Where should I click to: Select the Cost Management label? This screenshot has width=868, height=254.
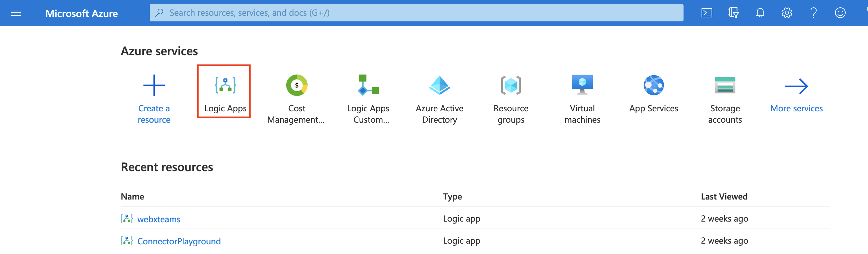tap(296, 114)
